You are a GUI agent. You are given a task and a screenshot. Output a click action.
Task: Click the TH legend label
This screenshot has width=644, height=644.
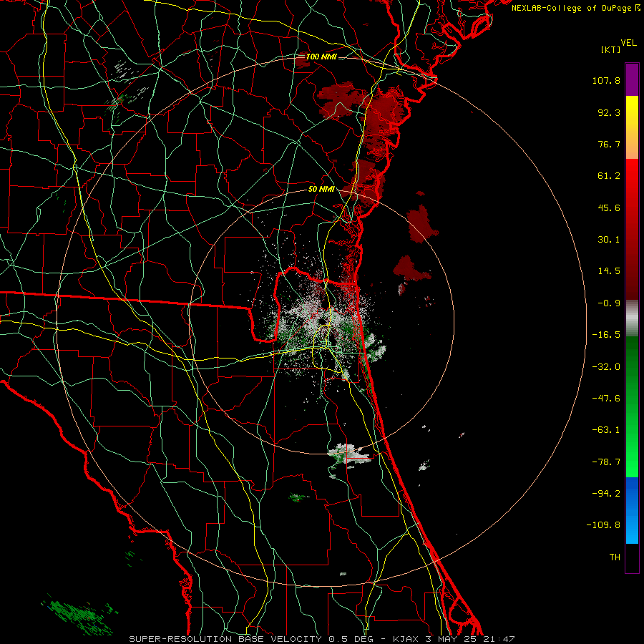[615, 557]
